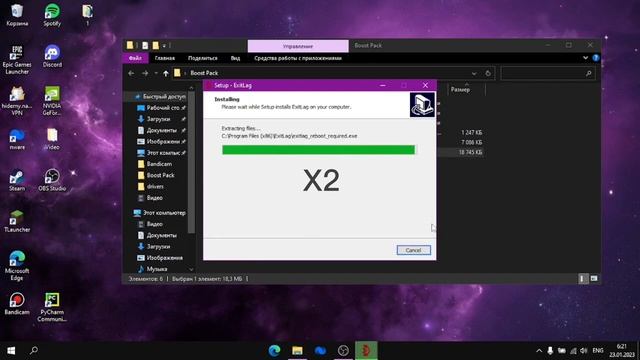640x360 pixels.
Task: Switch to OBS Studio in the taskbar
Action: (343, 350)
